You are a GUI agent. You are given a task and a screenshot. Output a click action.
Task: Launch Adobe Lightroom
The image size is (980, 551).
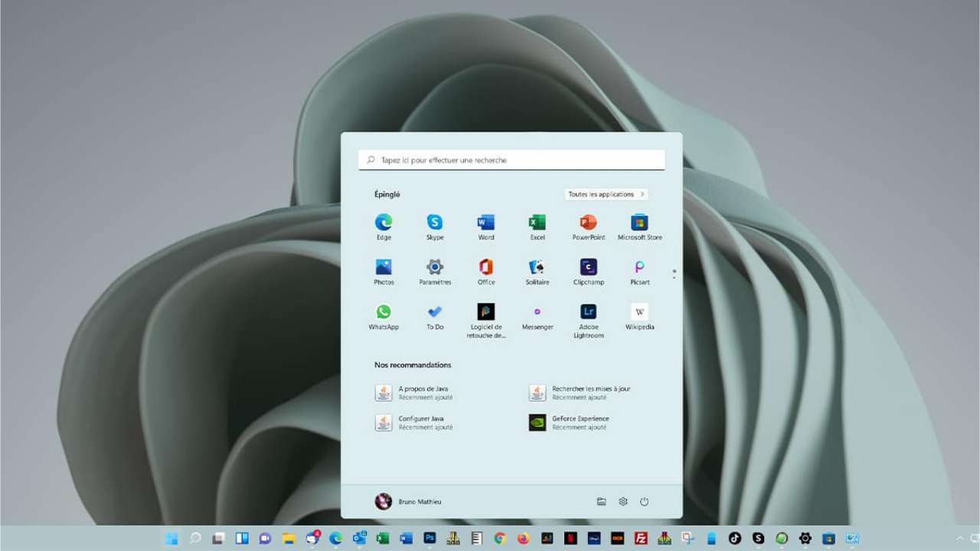(x=589, y=321)
